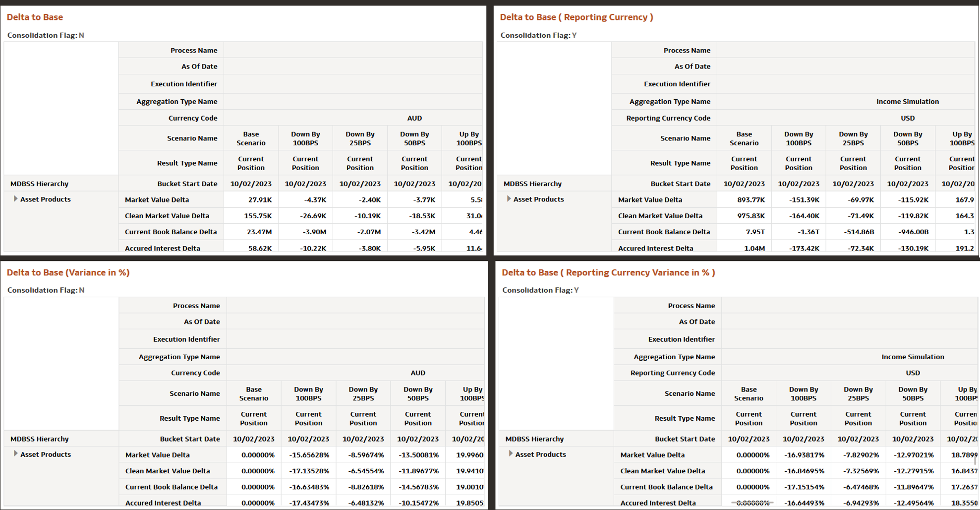This screenshot has width=980, height=510.
Task: Click the 10/02/2023 Bucket Start Date cell
Action: tap(250, 183)
